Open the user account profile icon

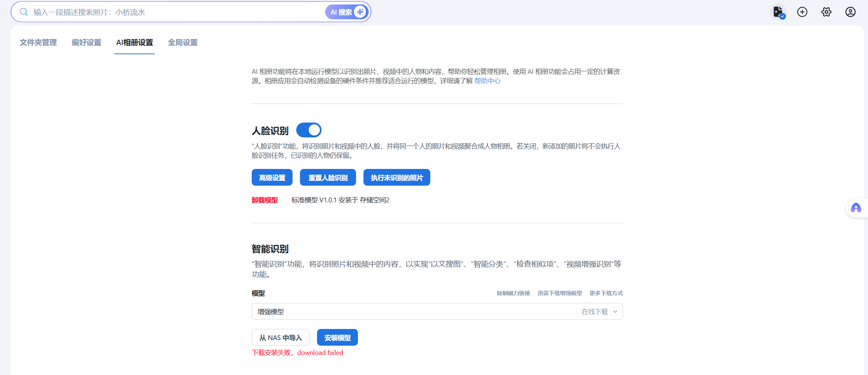[851, 12]
